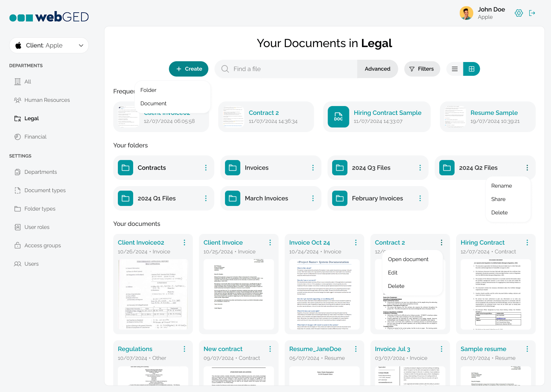Switch to list view layout

click(455, 69)
